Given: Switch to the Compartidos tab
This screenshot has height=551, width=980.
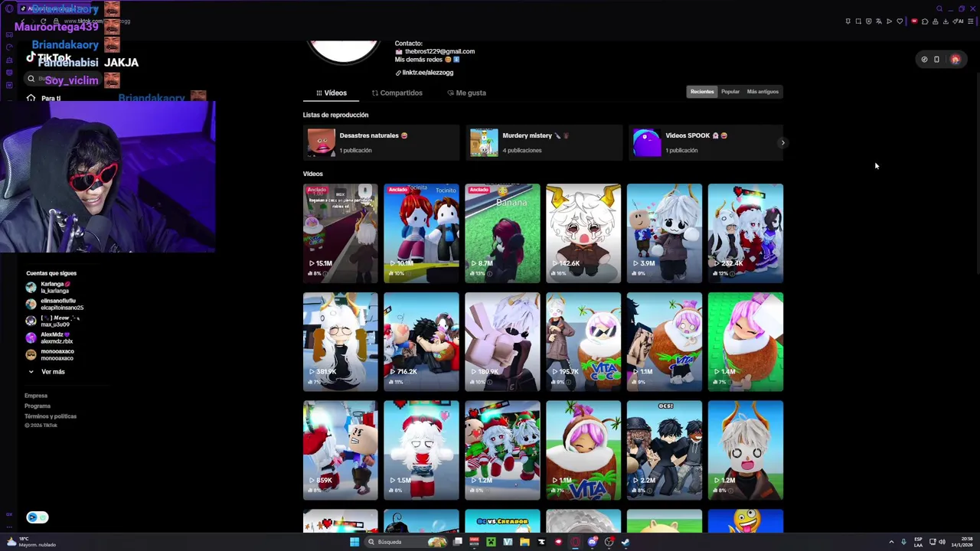Looking at the screenshot, I should 397,93.
